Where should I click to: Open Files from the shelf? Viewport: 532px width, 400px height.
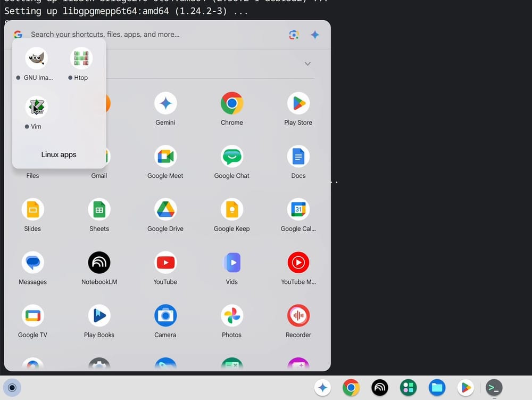coord(437,387)
